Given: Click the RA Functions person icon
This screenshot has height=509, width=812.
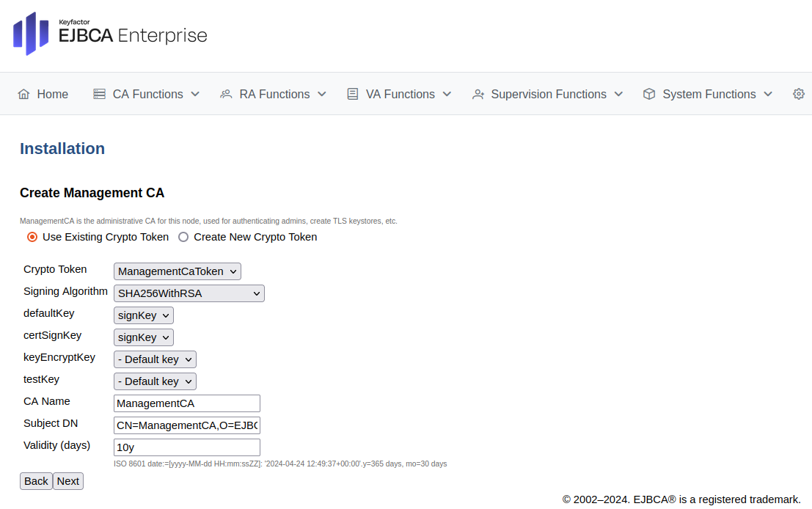Looking at the screenshot, I should (225, 94).
